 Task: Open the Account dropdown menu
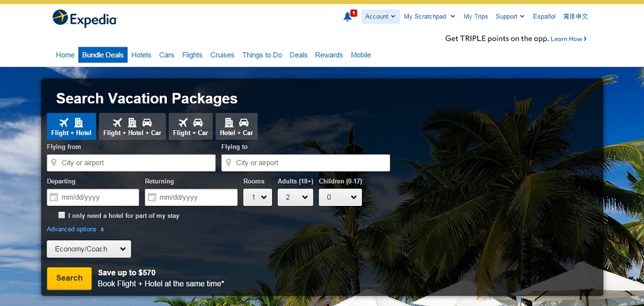[380, 17]
